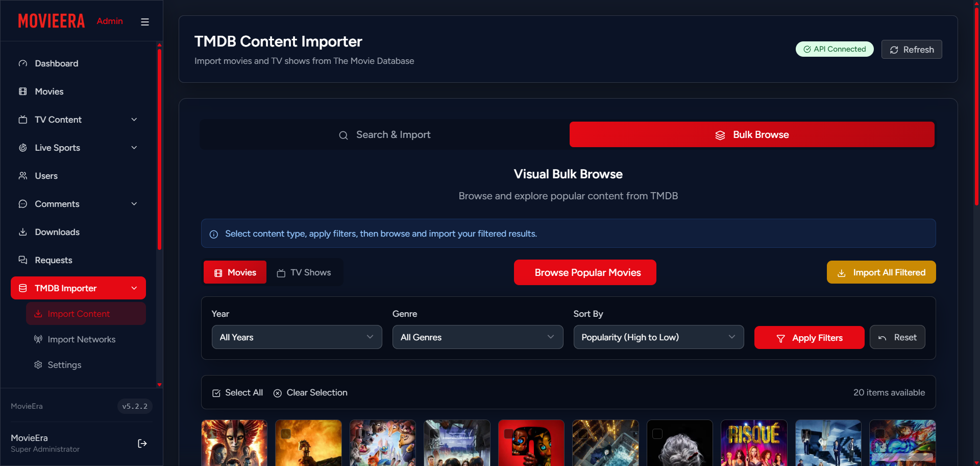Click the Clear Selection icon button

278,393
